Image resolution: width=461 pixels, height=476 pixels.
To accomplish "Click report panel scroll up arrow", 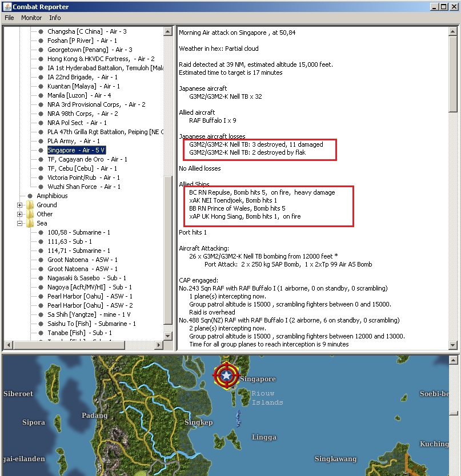I will (453, 31).
